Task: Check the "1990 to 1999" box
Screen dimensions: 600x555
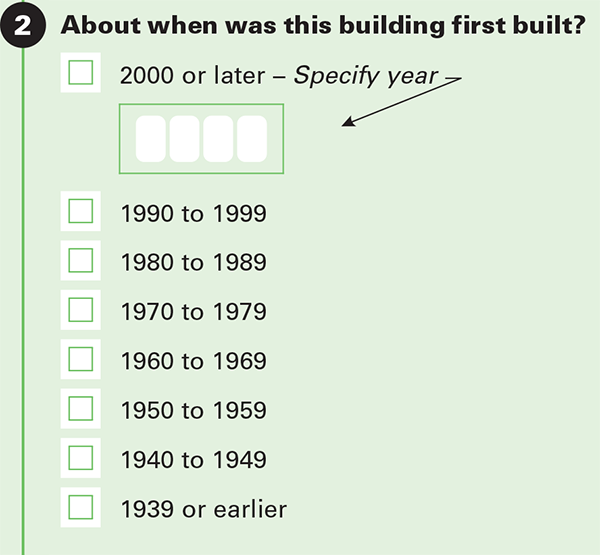Action: point(81,211)
